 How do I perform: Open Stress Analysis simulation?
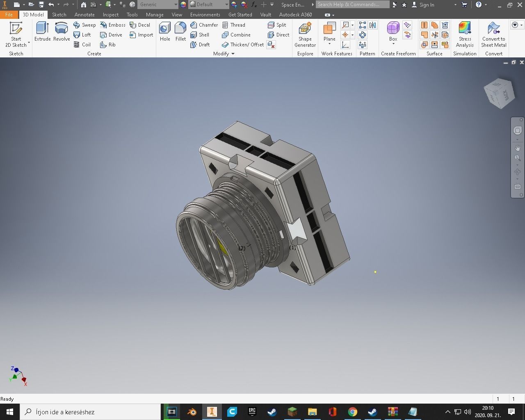point(464,34)
